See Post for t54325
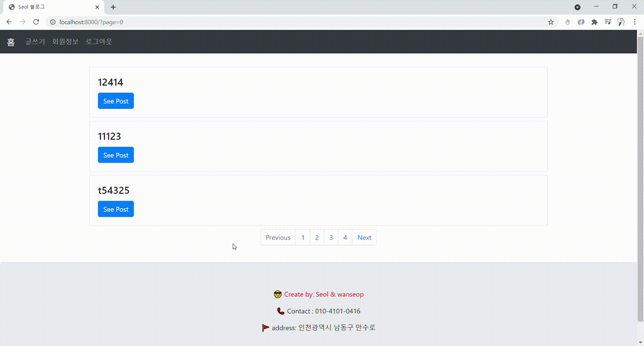This screenshot has height=346, width=644. pyautogui.click(x=116, y=209)
